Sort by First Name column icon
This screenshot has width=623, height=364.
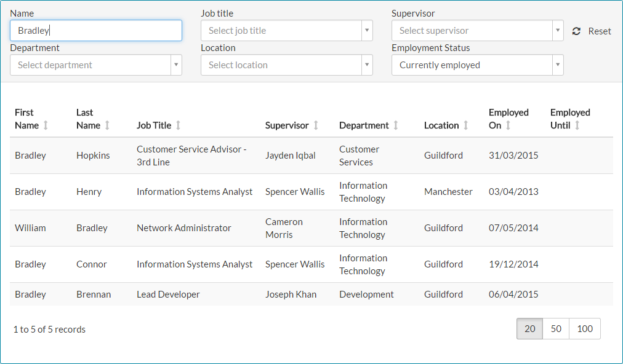coord(46,125)
